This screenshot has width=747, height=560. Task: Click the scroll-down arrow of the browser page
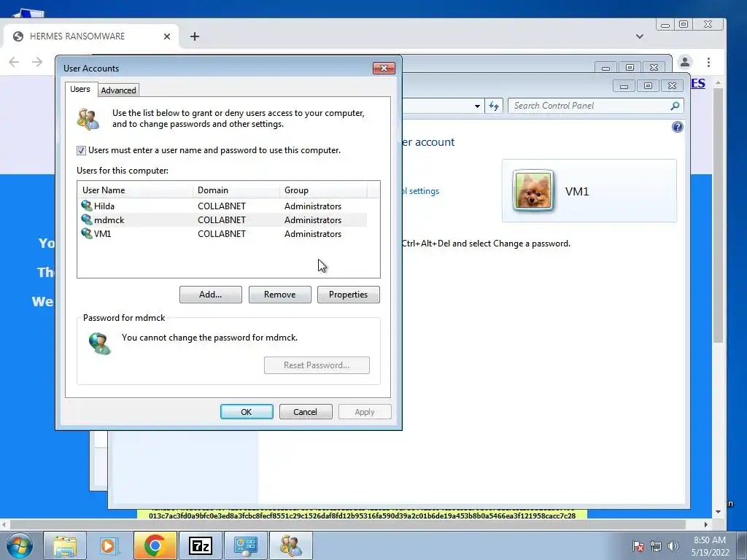pyautogui.click(x=718, y=512)
